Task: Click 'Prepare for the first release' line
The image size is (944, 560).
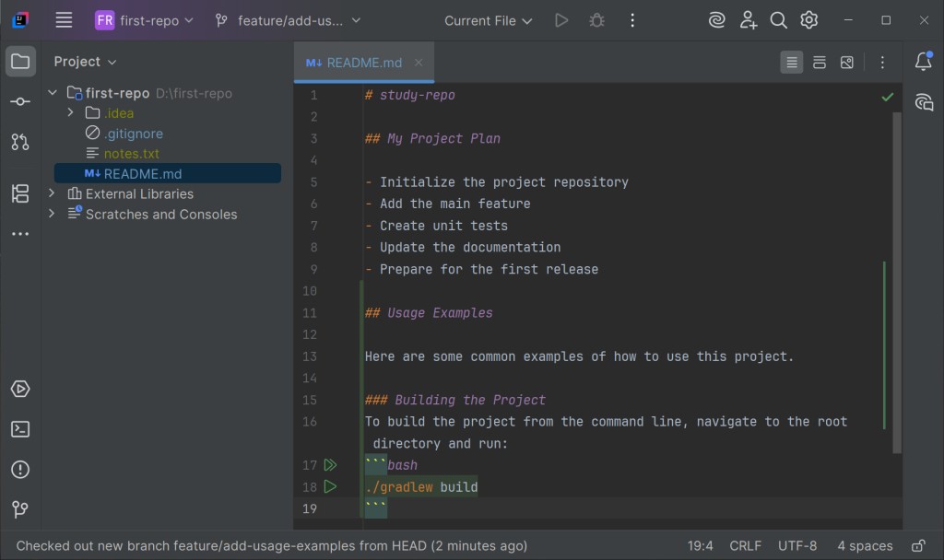Action: click(489, 270)
